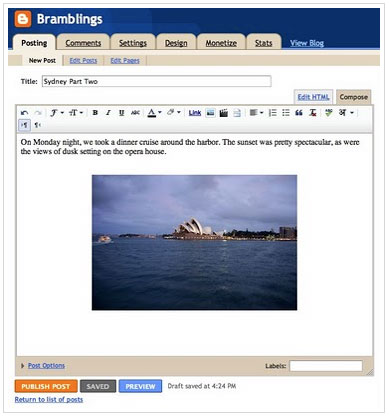Switch to the Settings tab
389x418 pixels.
133,43
